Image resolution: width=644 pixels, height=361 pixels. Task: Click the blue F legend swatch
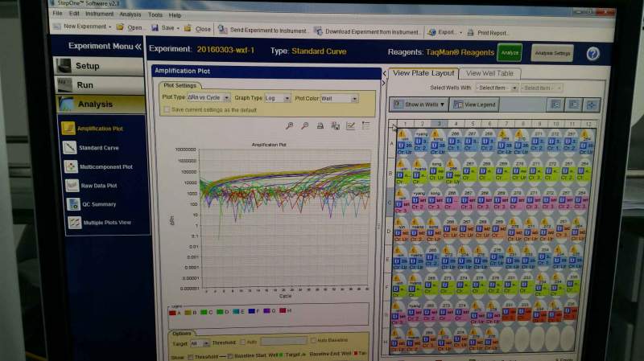[252, 311]
